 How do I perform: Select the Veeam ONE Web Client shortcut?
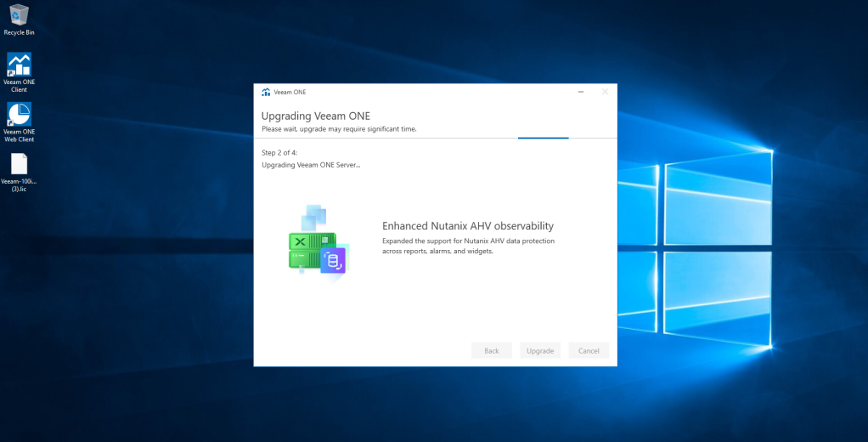click(19, 122)
